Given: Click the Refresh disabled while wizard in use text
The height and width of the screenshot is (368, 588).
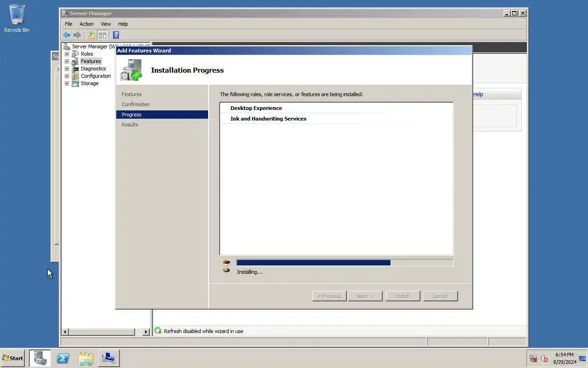Looking at the screenshot, I should coord(204,331).
